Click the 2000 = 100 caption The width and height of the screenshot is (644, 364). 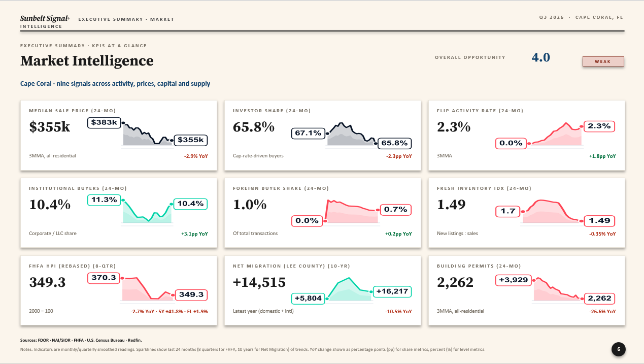pyautogui.click(x=41, y=311)
